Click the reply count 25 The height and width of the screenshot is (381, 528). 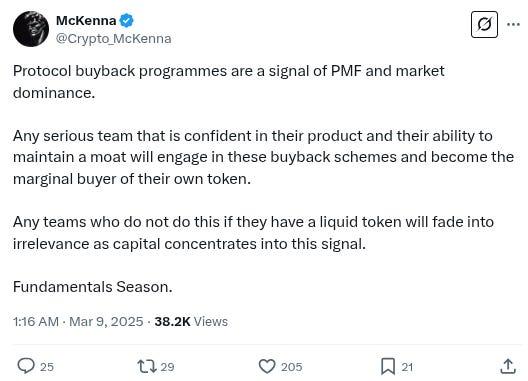pos(47,367)
